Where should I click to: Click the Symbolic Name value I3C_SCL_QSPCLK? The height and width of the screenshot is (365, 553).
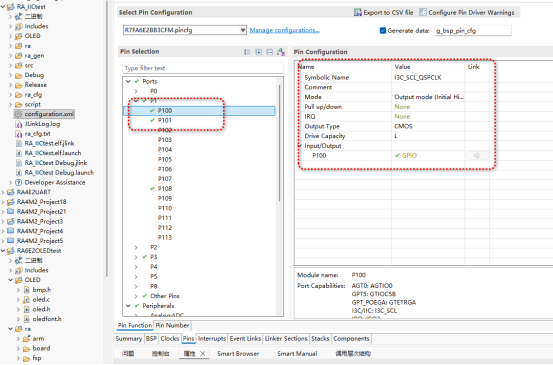click(x=418, y=78)
